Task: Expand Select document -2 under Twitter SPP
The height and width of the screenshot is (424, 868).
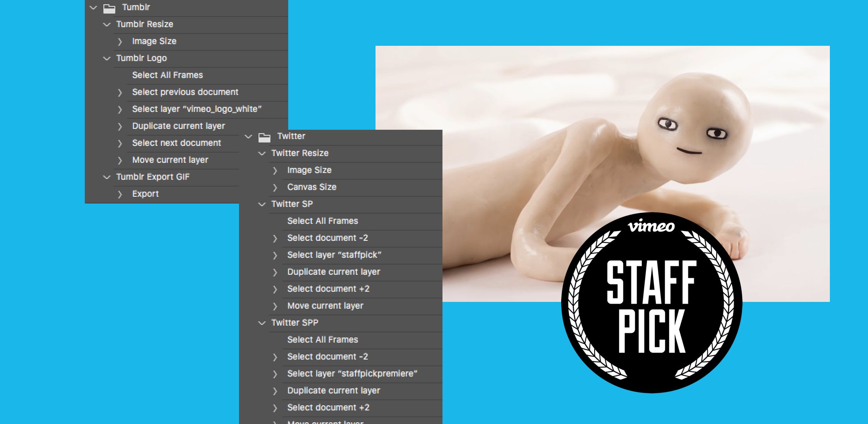Action: 275,357
